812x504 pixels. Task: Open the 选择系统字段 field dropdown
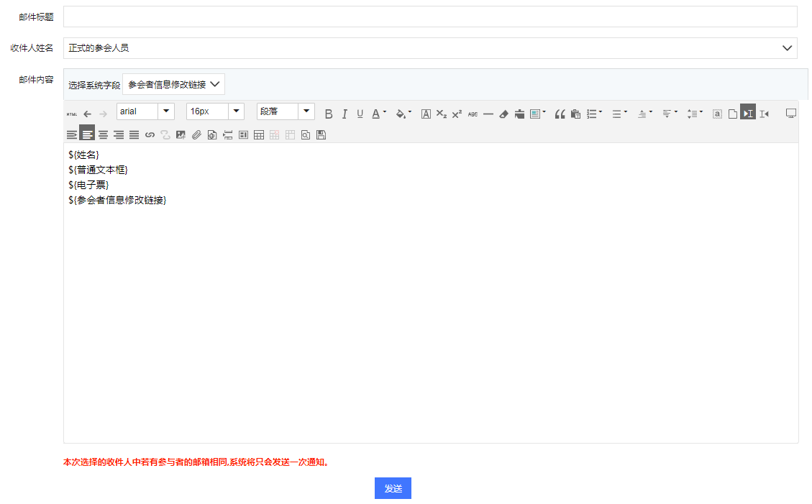pyautogui.click(x=173, y=84)
